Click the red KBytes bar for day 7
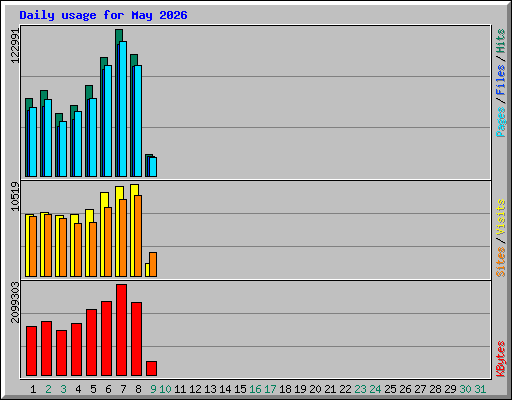Screen dimensions: 512x400 tap(121, 330)
